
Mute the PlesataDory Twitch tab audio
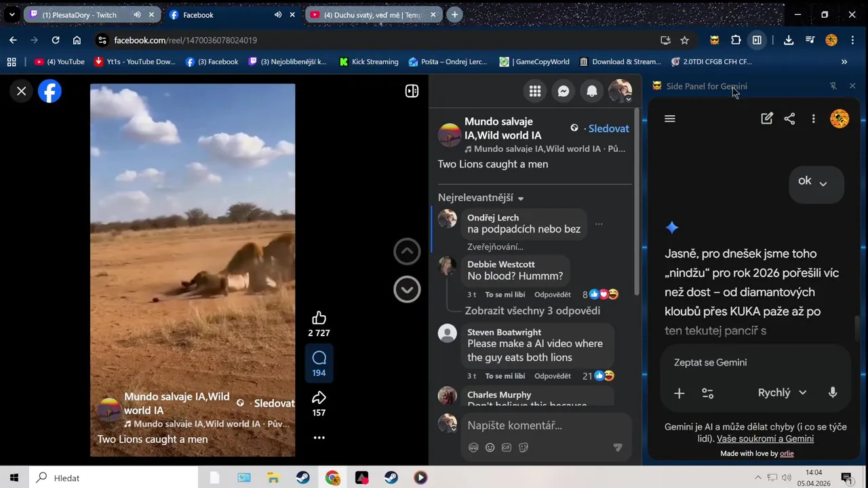[137, 15]
